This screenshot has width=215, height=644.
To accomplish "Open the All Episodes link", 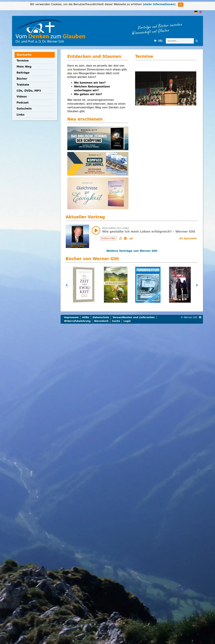I will 188,239.
